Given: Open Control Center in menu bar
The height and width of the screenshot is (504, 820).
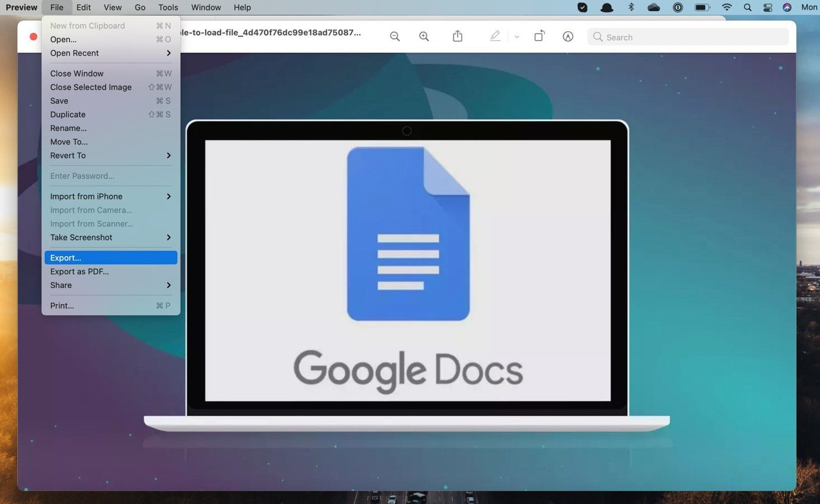Looking at the screenshot, I should (x=768, y=8).
